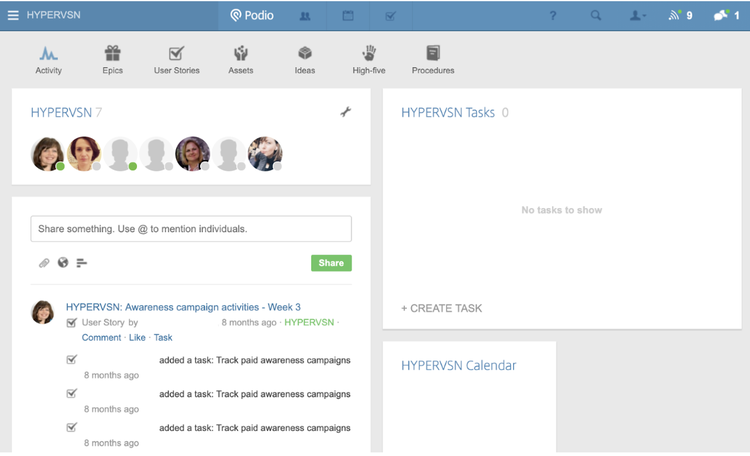
Task: Open notifications feed showing 9
Action: (680, 15)
